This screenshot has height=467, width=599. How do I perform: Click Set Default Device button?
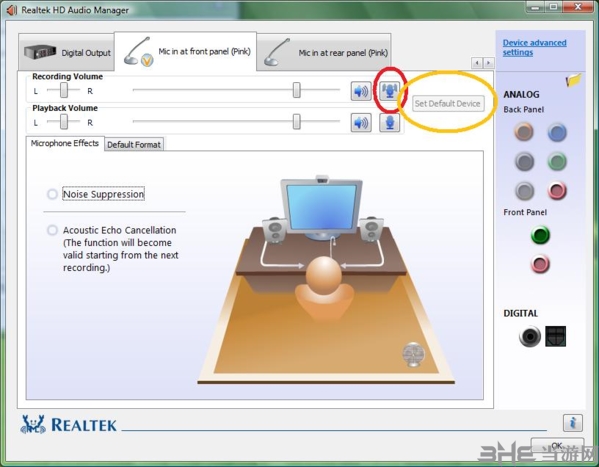coord(448,104)
